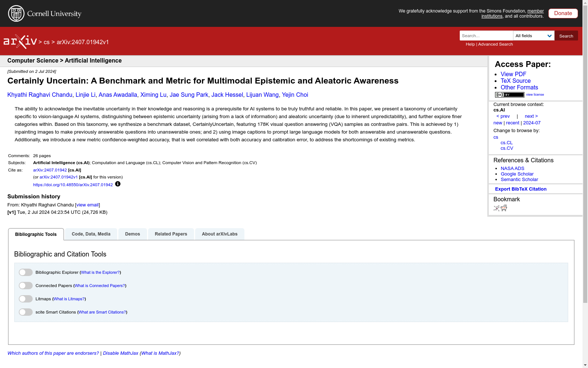Open the What is the Explorer link
The width and height of the screenshot is (588, 368).
(x=100, y=272)
